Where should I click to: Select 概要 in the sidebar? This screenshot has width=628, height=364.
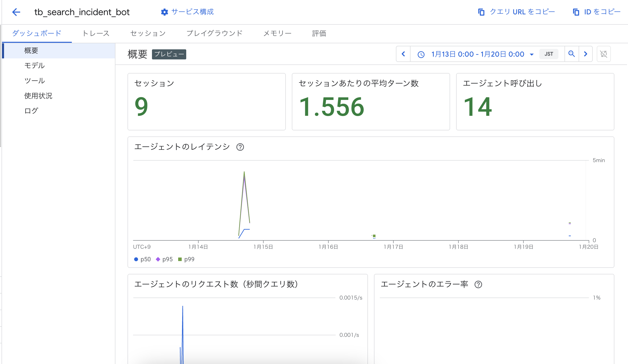tap(58, 51)
